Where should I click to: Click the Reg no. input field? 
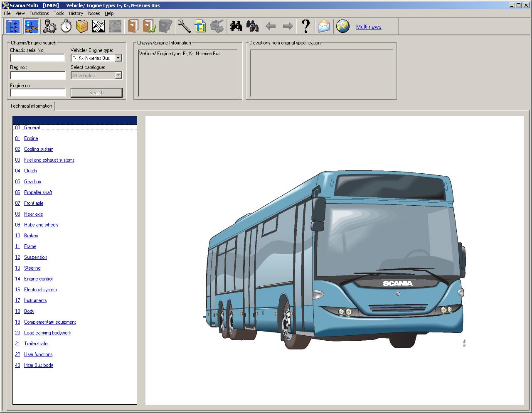[x=38, y=76]
